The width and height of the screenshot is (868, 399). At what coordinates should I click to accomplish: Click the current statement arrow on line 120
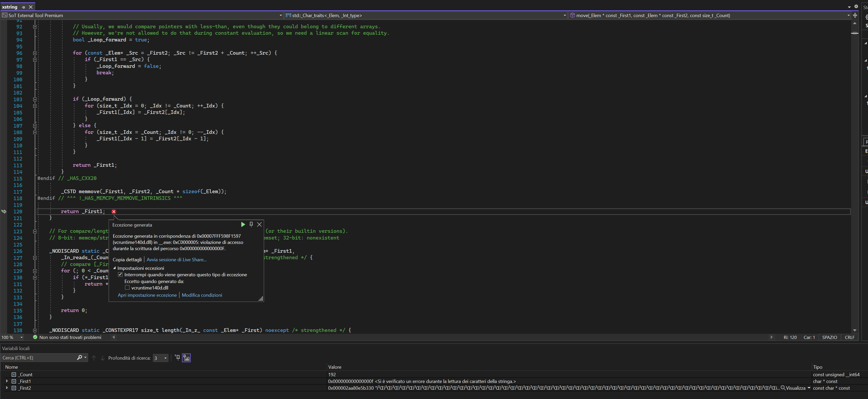coord(4,212)
